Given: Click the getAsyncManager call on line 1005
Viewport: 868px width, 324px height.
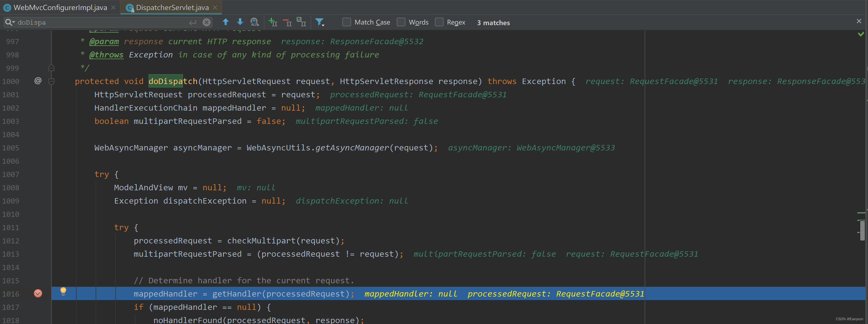Looking at the screenshot, I should tap(352, 148).
